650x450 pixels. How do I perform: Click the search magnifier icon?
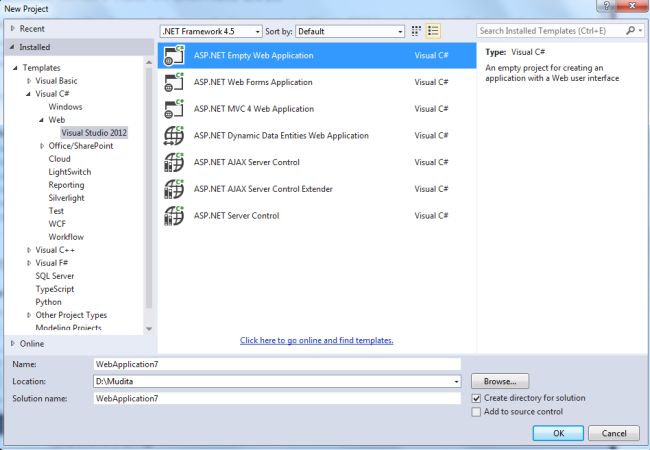point(630,31)
